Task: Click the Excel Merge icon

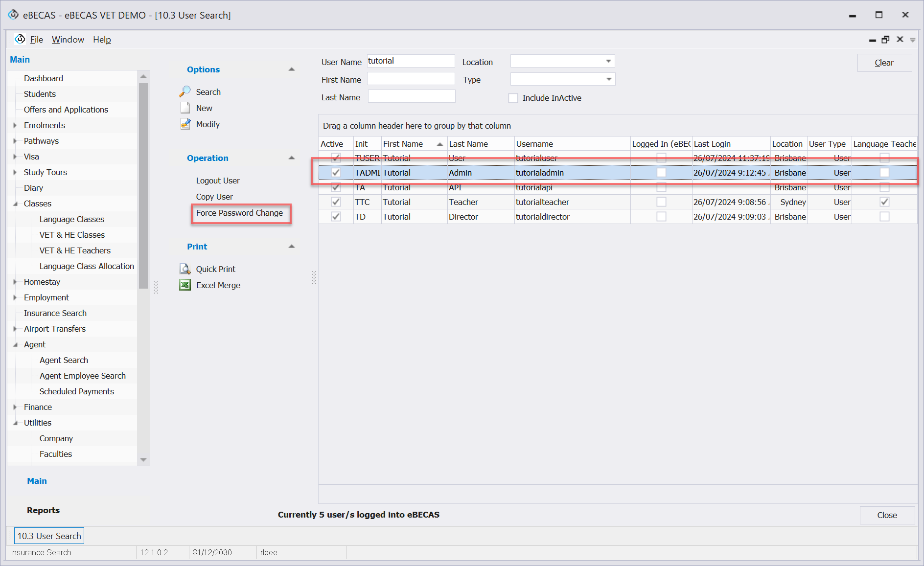Action: 185,285
